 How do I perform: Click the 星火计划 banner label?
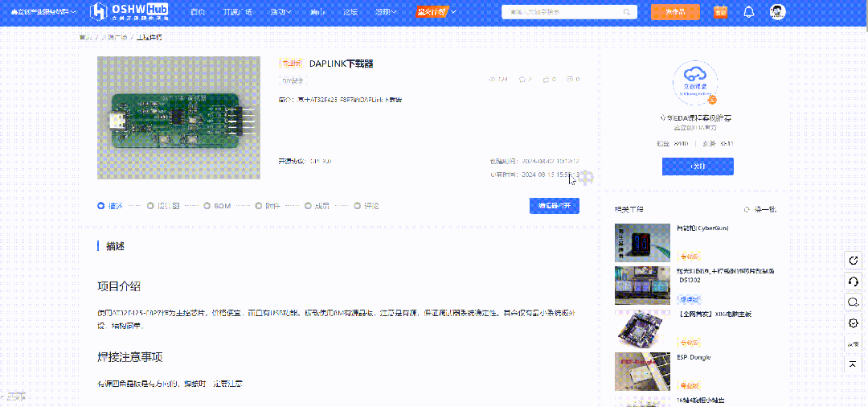click(x=432, y=11)
